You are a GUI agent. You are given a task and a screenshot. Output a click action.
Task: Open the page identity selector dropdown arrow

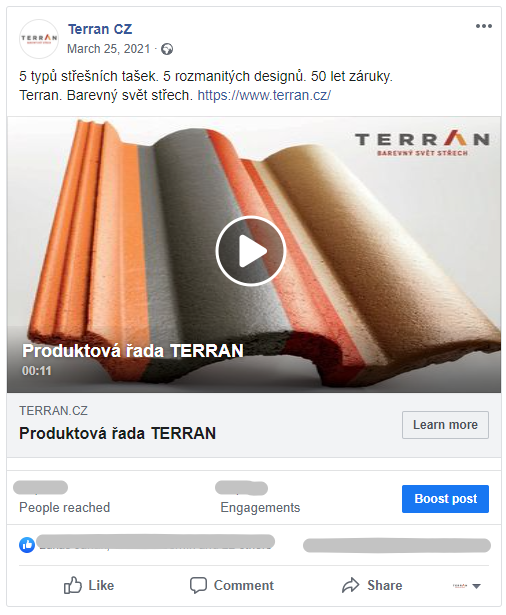pyautogui.click(x=476, y=586)
